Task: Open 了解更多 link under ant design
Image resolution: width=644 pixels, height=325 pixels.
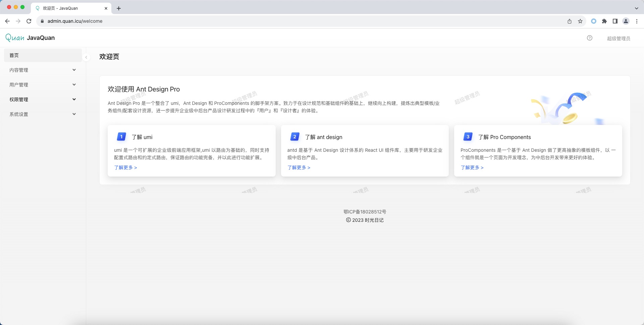Action: [299, 168]
